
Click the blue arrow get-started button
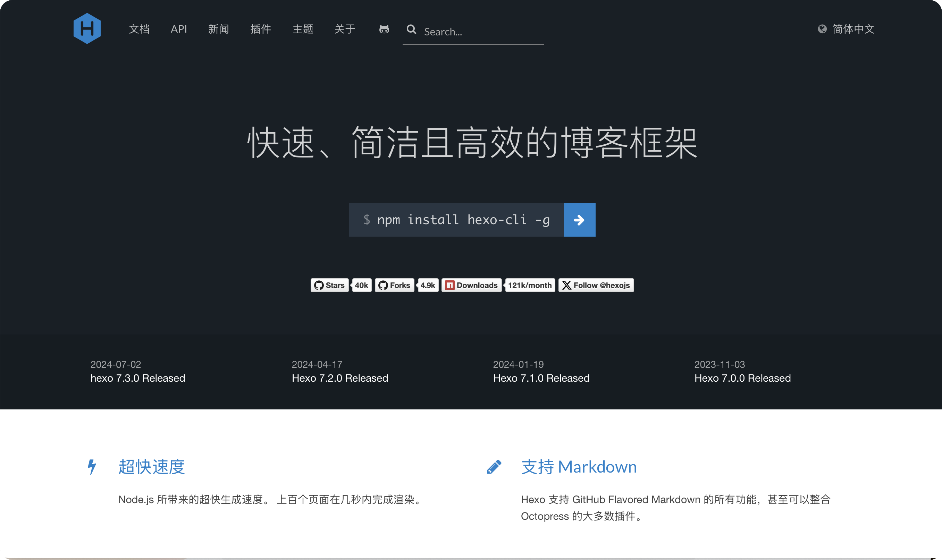pos(579,220)
